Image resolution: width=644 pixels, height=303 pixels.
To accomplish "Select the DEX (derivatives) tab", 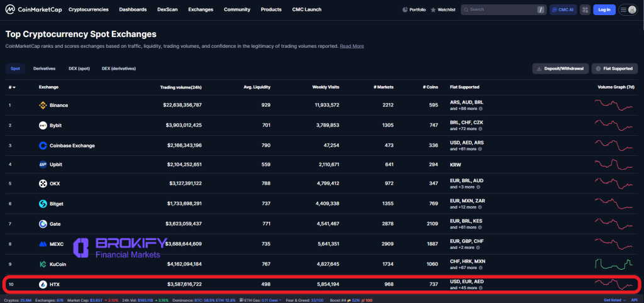I will [x=118, y=68].
